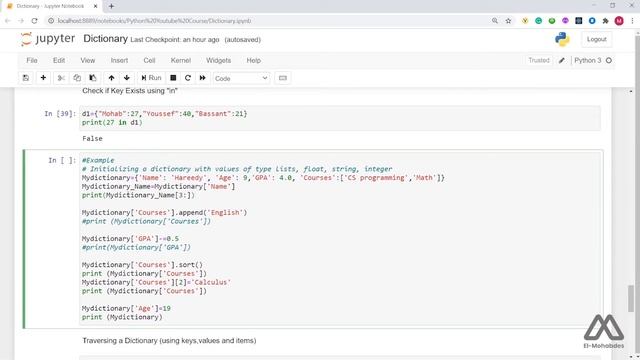Image resolution: width=640 pixels, height=360 pixels.
Task: Click the notebook vertical scrollbar thumb
Action: [x=631, y=298]
